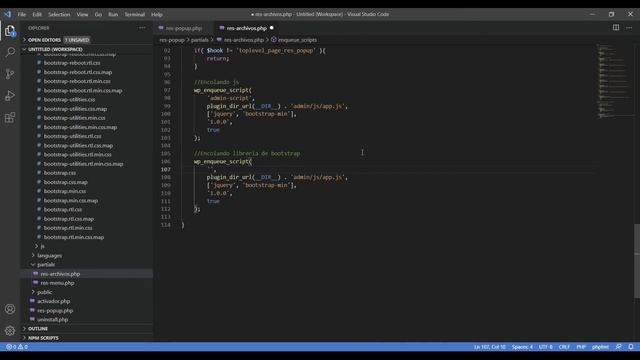The height and width of the screenshot is (360, 640).
Task: Open bootstrap.min.css in file tree
Action: coord(65,191)
